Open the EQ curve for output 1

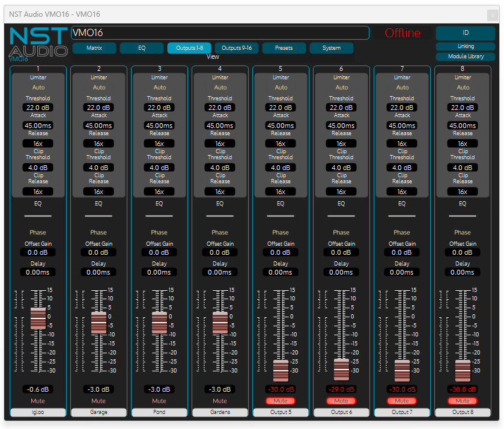(x=38, y=215)
